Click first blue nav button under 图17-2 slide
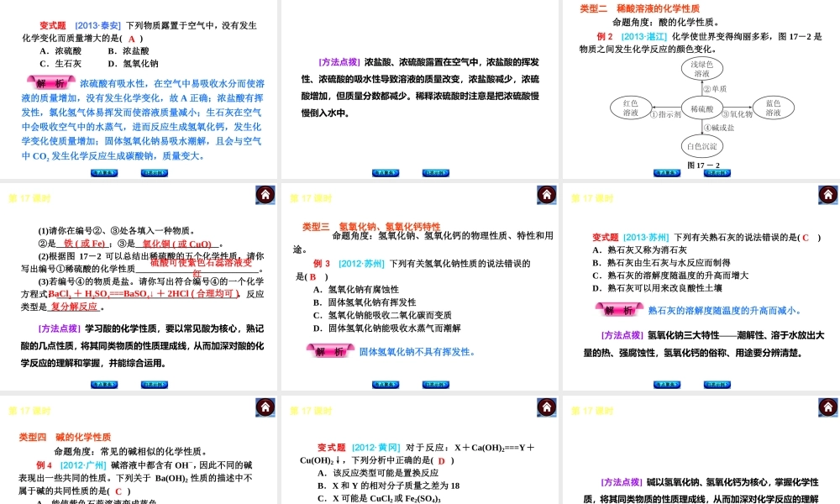The height and width of the screenshot is (504, 840). point(667,173)
